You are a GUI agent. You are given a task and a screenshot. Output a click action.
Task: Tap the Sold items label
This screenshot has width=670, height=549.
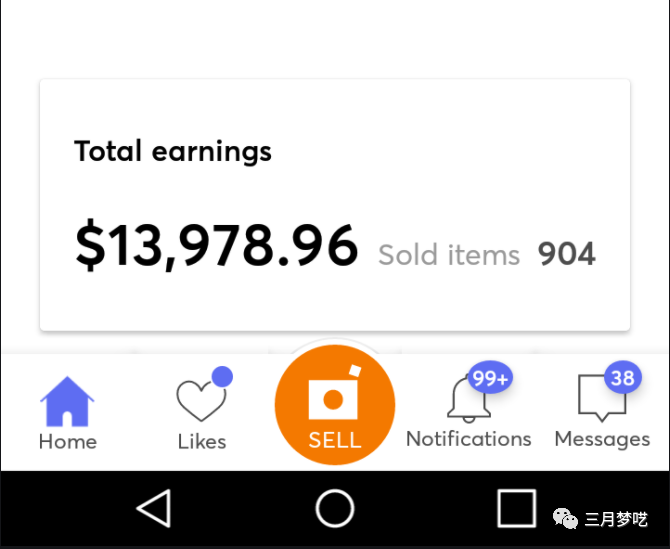click(x=449, y=255)
